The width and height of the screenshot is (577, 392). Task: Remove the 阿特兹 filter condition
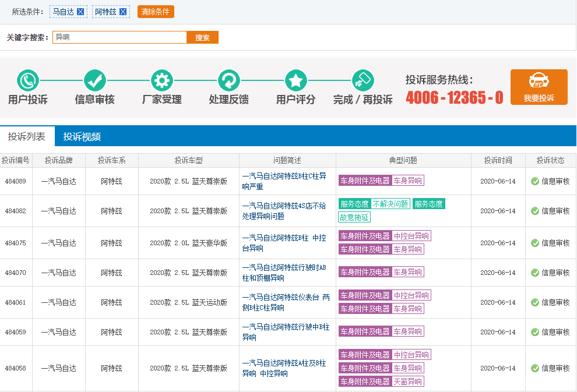[123, 12]
